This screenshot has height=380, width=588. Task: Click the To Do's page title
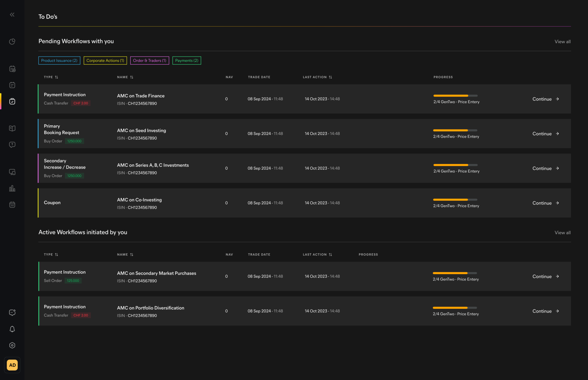click(x=48, y=17)
